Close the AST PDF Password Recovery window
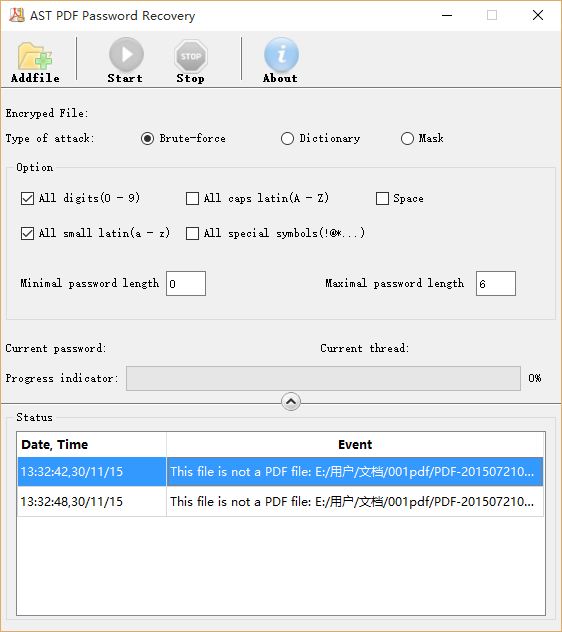 pyautogui.click(x=538, y=15)
